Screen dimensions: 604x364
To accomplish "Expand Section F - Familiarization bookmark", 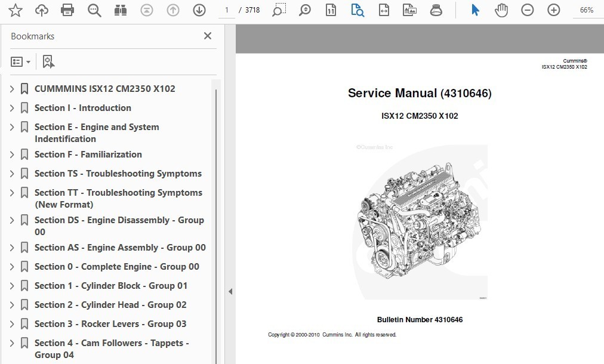I will pos(12,155).
